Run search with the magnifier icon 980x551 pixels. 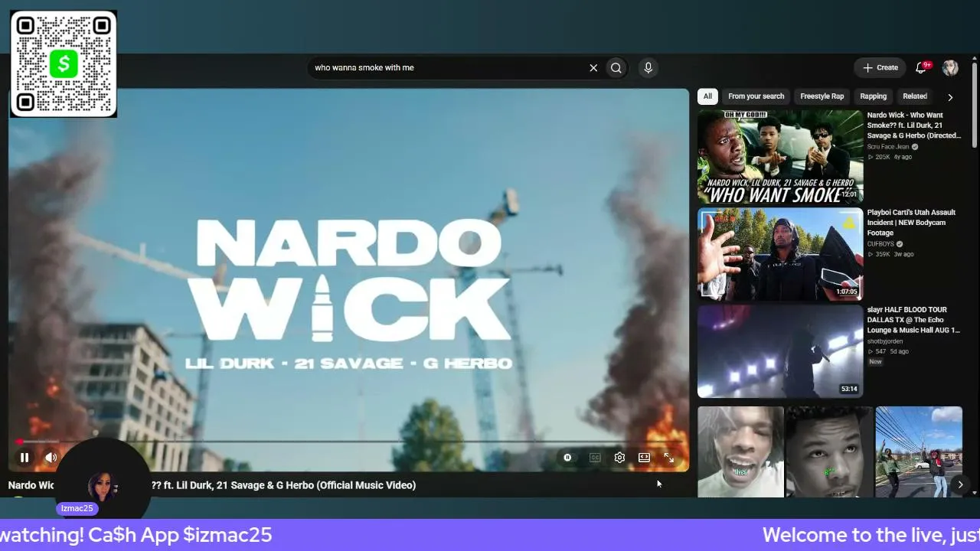(616, 67)
